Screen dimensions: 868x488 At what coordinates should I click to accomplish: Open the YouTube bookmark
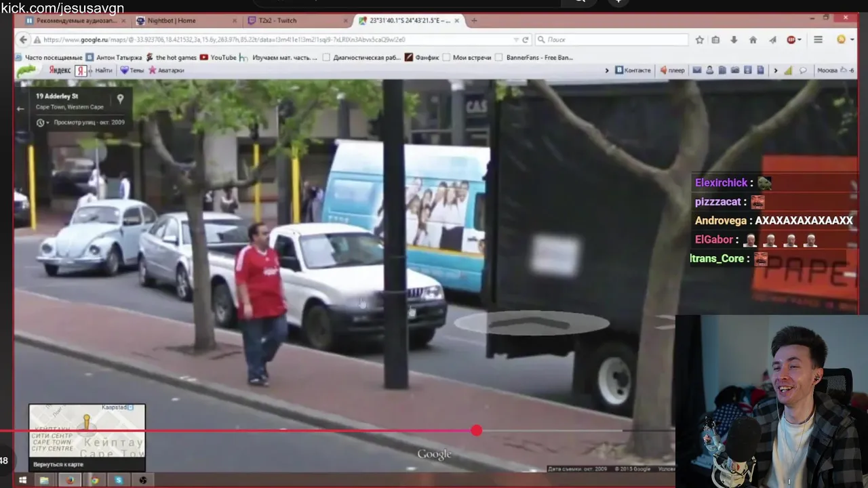(x=218, y=58)
